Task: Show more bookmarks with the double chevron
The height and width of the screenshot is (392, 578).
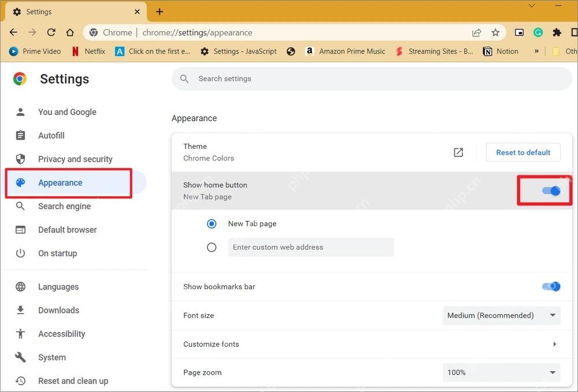Action: tap(537, 51)
